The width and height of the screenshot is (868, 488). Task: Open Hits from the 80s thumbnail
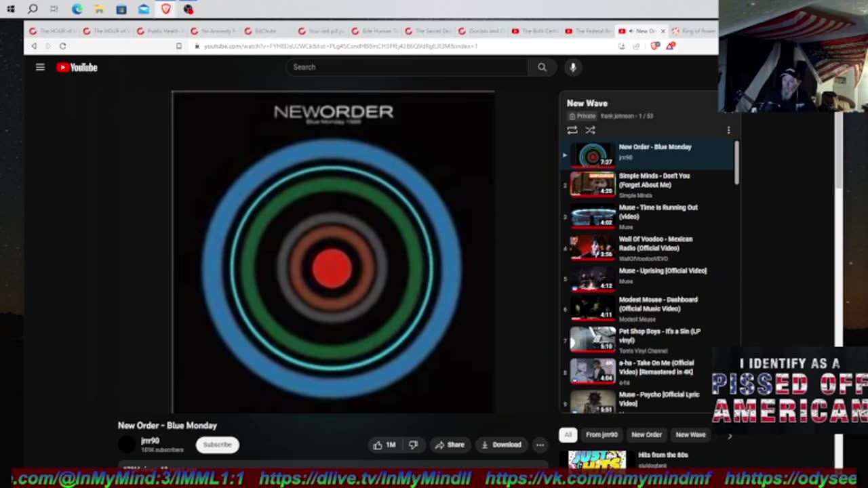tap(597, 460)
